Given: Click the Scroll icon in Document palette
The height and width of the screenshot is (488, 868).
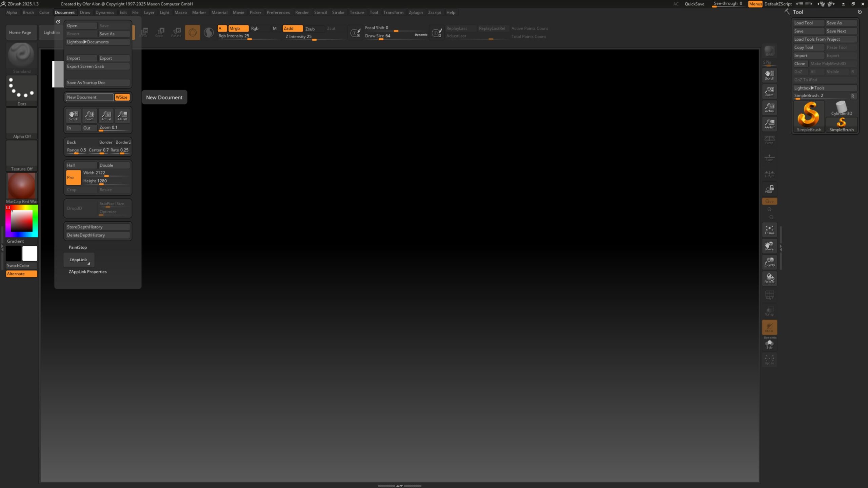Looking at the screenshot, I should [73, 116].
